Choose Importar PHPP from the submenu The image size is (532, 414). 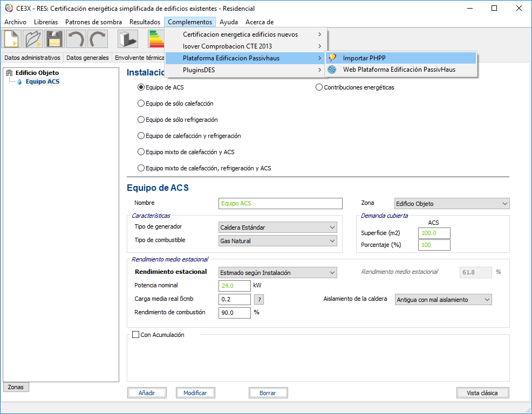pyautogui.click(x=364, y=58)
